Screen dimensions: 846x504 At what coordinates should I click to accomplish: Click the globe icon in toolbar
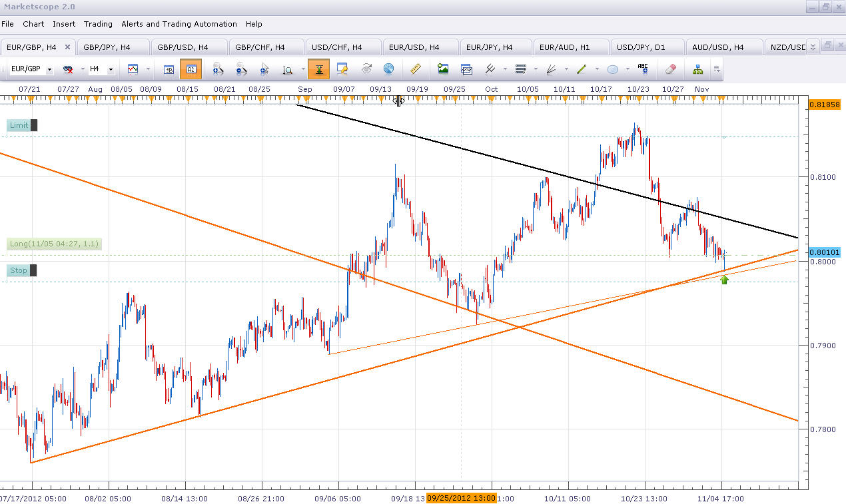[x=388, y=69]
